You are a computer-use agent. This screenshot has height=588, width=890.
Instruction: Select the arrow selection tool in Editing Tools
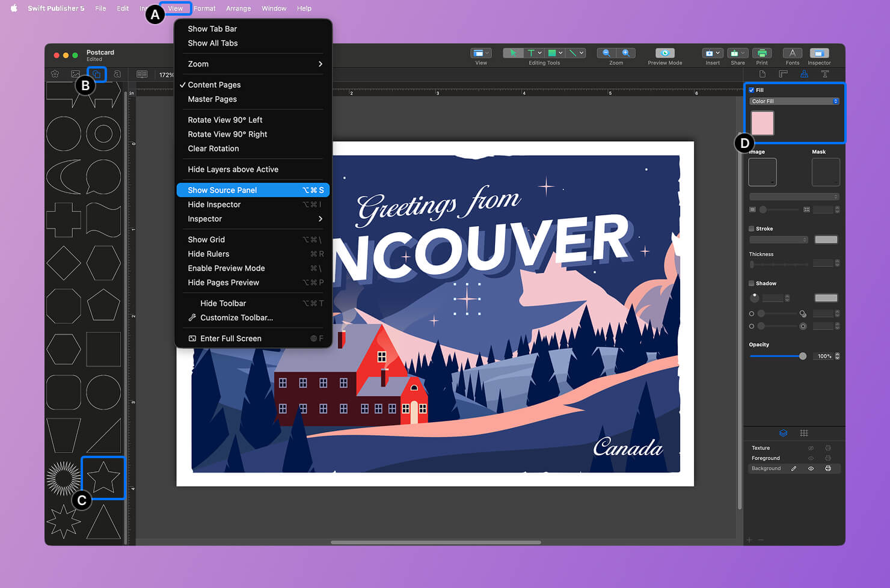512,53
